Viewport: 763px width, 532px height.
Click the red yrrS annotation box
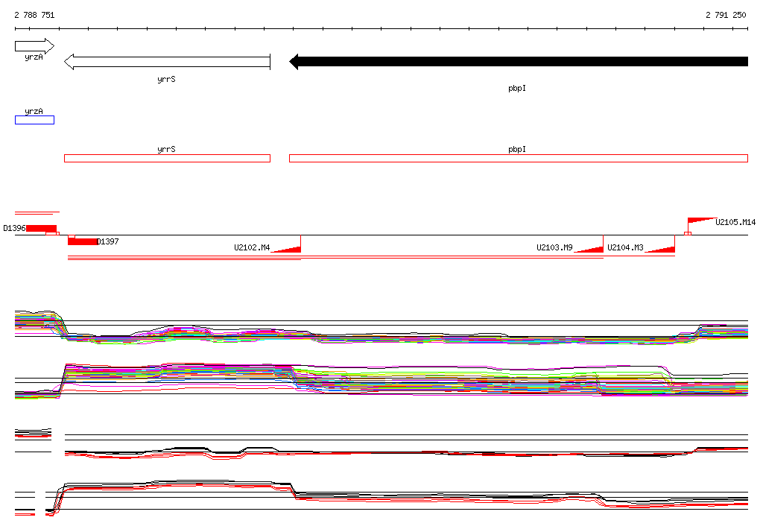pyautogui.click(x=167, y=158)
